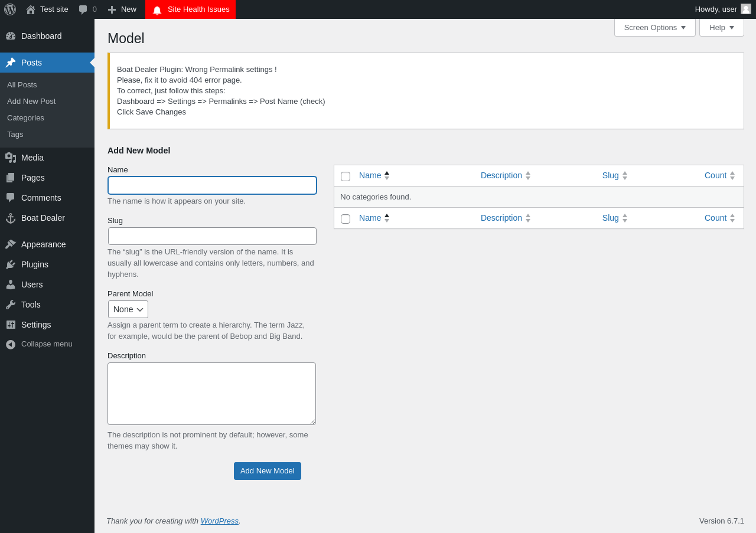Open the comments bubble icon in the admin bar
756x533 pixels.
(x=83, y=9)
